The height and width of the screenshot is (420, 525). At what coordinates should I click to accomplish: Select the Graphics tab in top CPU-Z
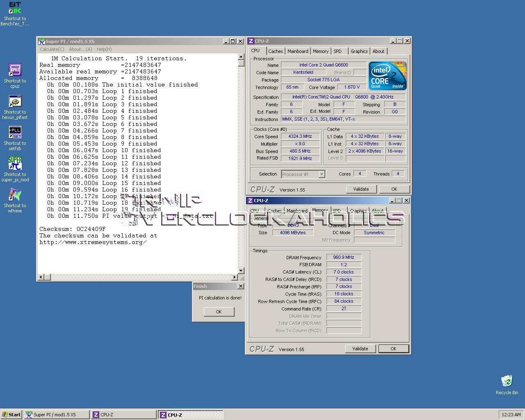coord(359,51)
